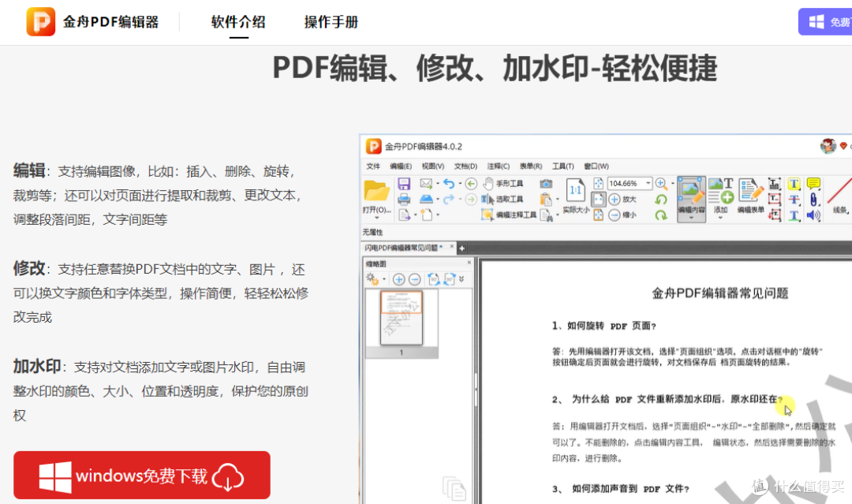Screen dimensions: 852x504
Task: Open dropdown arrow beside thumbnail gear icon
Action: (383, 279)
